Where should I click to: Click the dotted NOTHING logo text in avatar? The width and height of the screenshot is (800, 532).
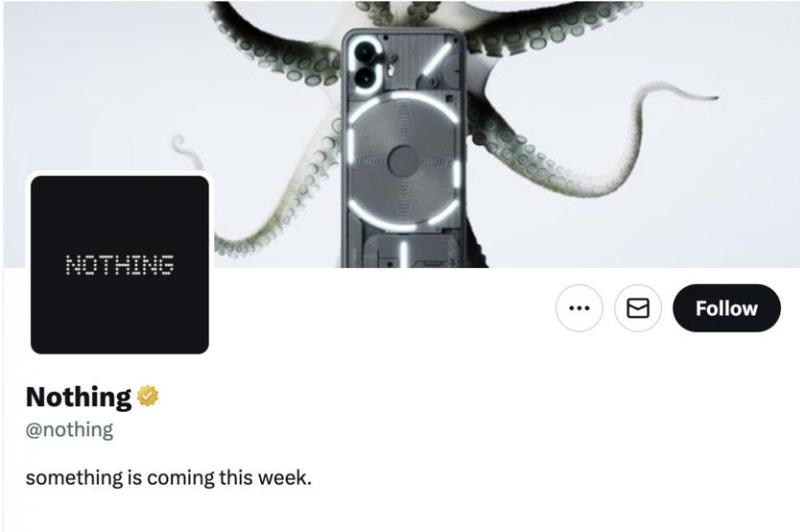click(x=120, y=265)
